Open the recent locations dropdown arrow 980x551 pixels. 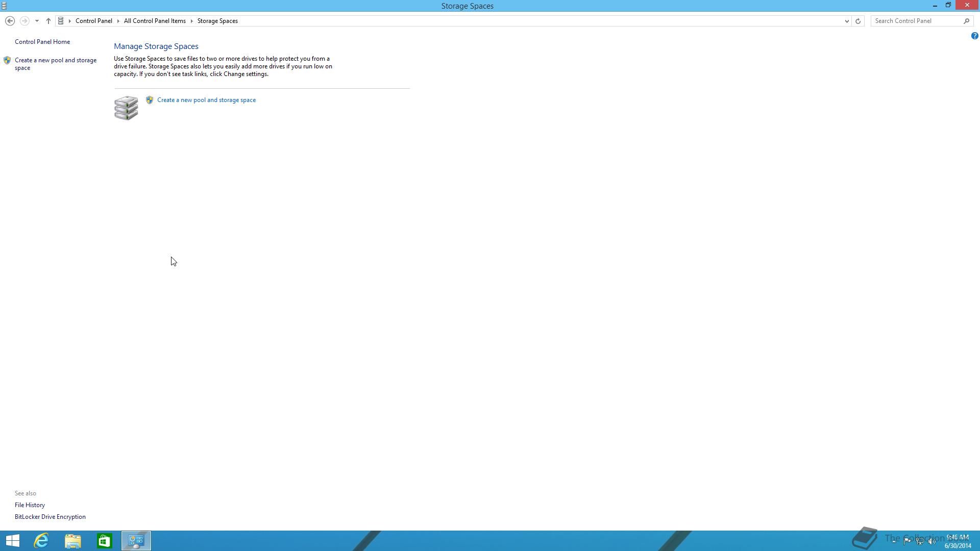[37, 21]
